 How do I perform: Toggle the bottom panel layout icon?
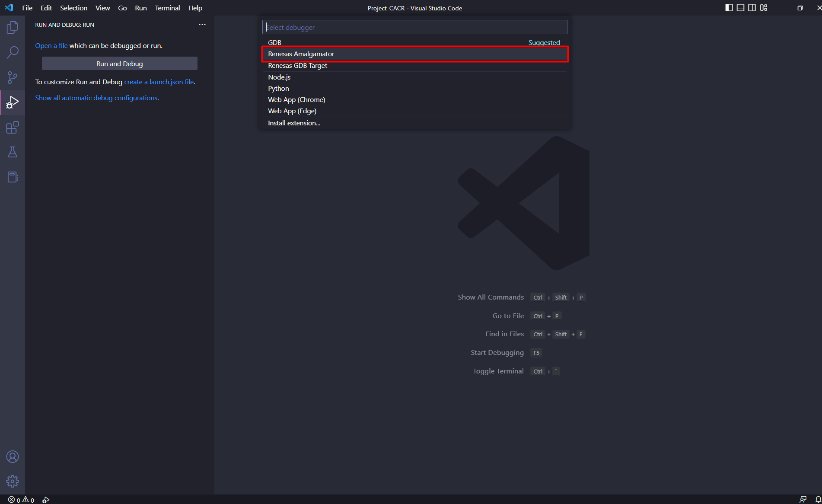tap(740, 8)
